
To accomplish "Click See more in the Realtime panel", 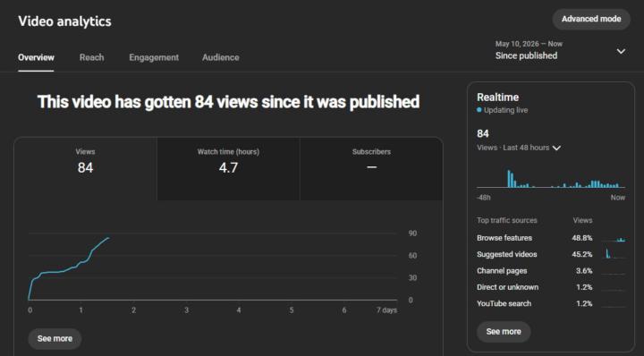I will click(x=504, y=331).
